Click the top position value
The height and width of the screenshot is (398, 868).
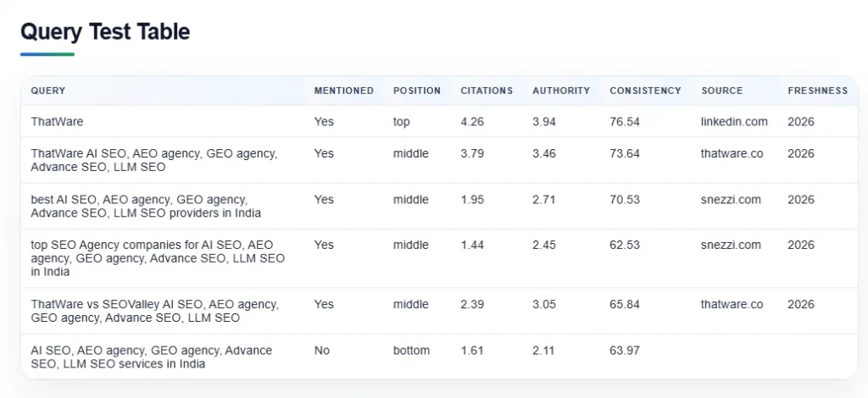401,122
